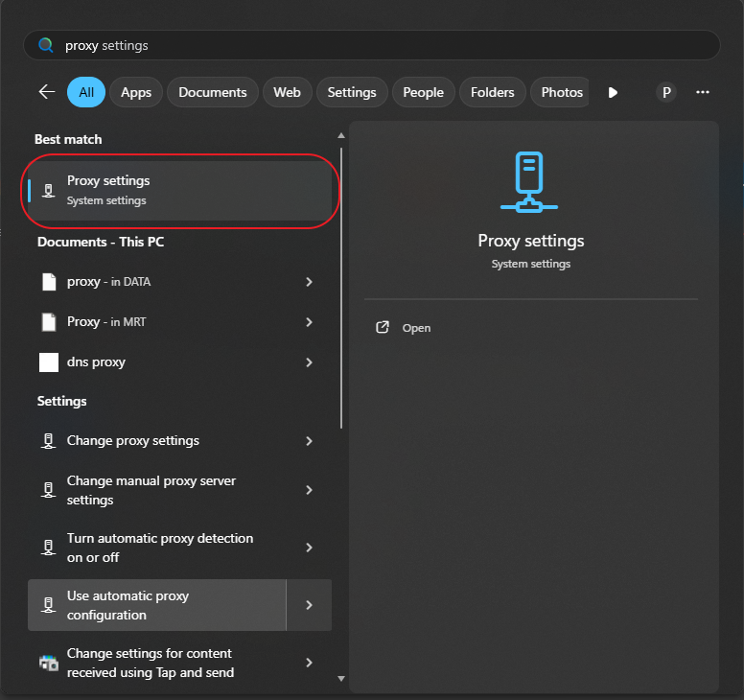Viewport: 744px width, 700px height.
Task: Expand chevron for proxy in DATA
Action: [x=309, y=282]
